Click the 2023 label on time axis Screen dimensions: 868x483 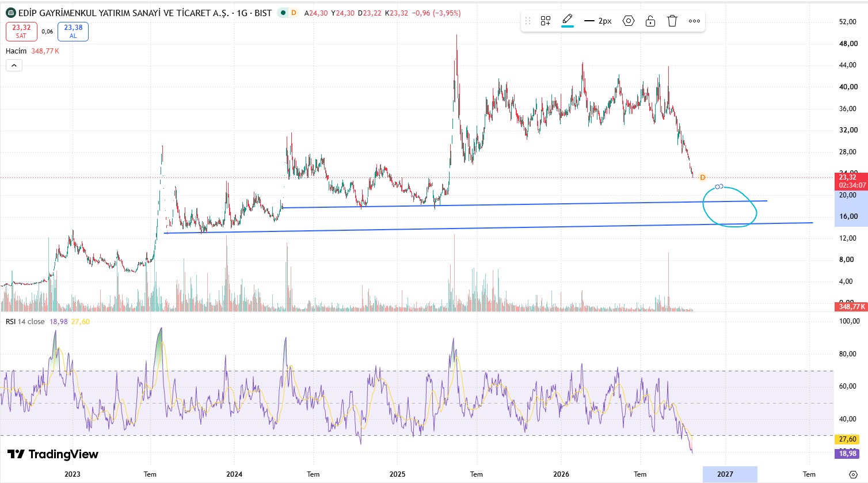pos(73,474)
